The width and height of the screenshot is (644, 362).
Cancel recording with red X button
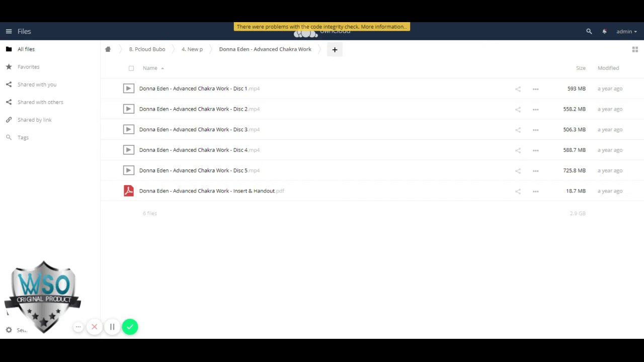pyautogui.click(x=94, y=327)
